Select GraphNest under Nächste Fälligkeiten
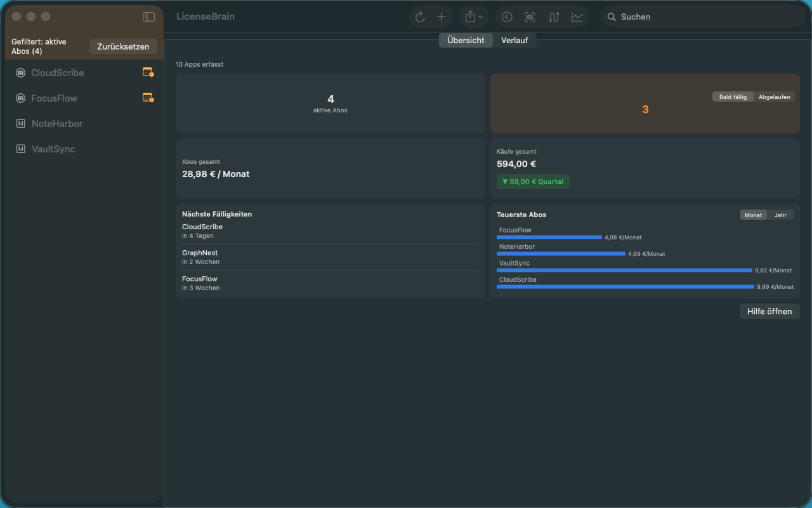 331,257
